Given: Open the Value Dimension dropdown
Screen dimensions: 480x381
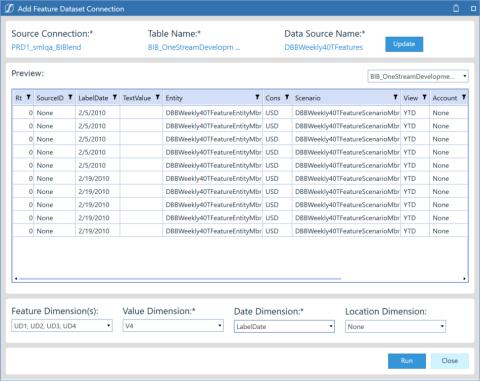Looking at the screenshot, I should [x=173, y=326].
